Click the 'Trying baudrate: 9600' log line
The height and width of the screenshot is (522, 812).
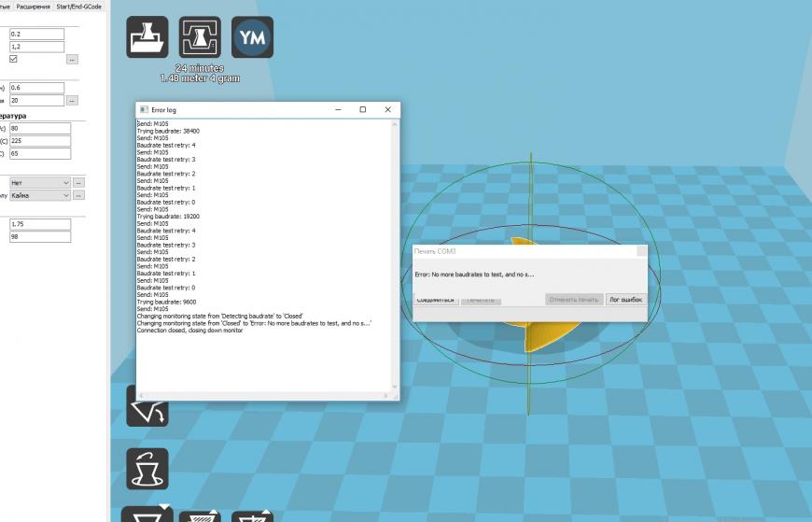(x=167, y=302)
